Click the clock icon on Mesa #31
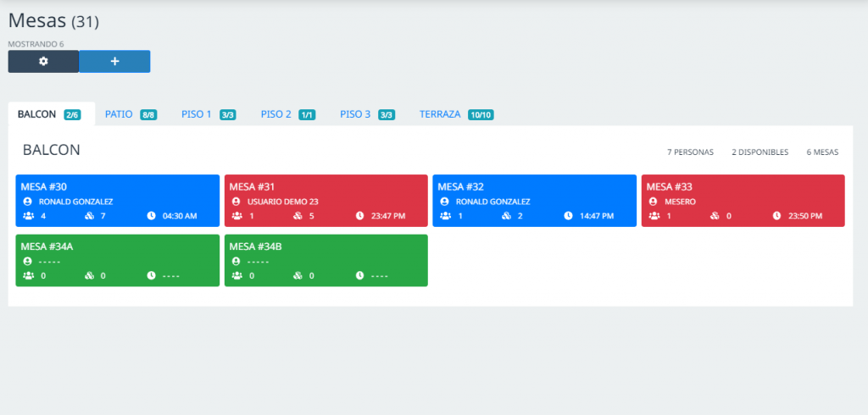This screenshot has width=868, height=415. pos(360,216)
